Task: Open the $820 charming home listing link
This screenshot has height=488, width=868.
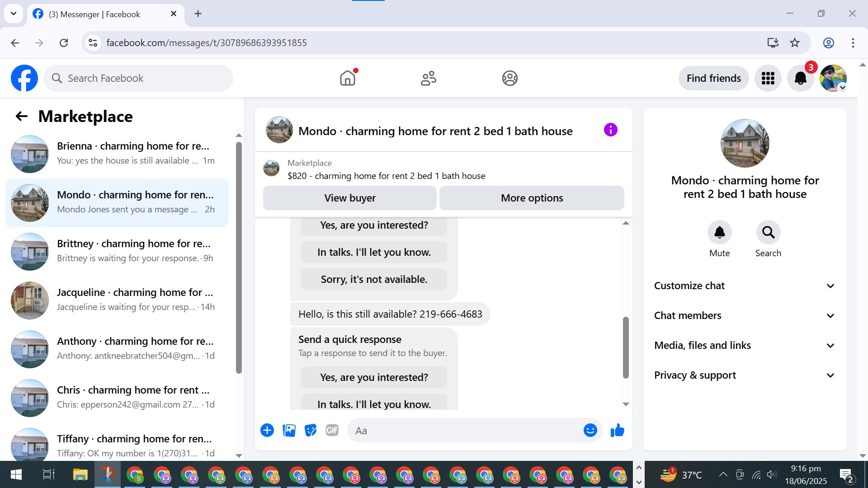Action: coord(387,176)
